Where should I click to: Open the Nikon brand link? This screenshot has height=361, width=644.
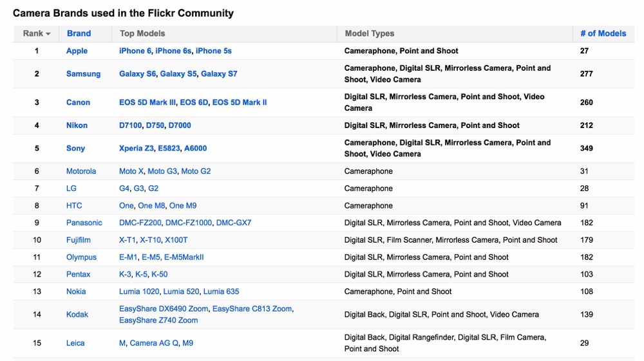click(77, 125)
